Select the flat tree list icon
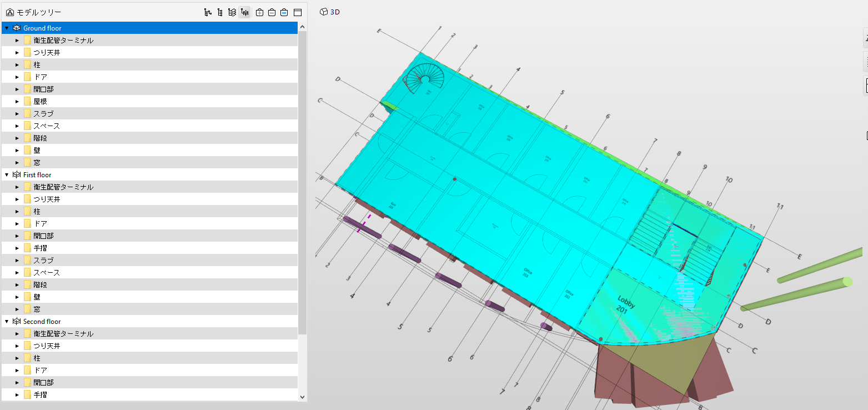This screenshot has height=410, width=868. [220, 12]
